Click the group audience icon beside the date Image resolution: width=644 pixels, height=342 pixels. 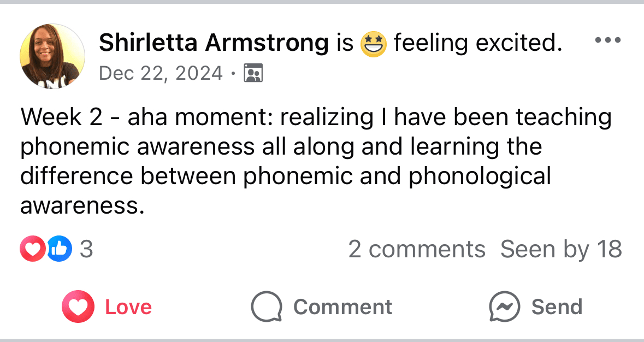pyautogui.click(x=253, y=73)
